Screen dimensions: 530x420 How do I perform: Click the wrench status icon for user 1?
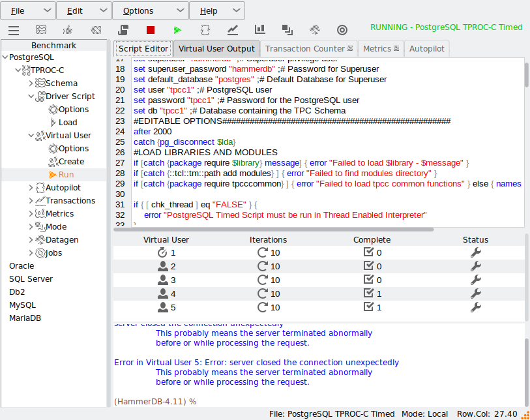[x=476, y=252]
